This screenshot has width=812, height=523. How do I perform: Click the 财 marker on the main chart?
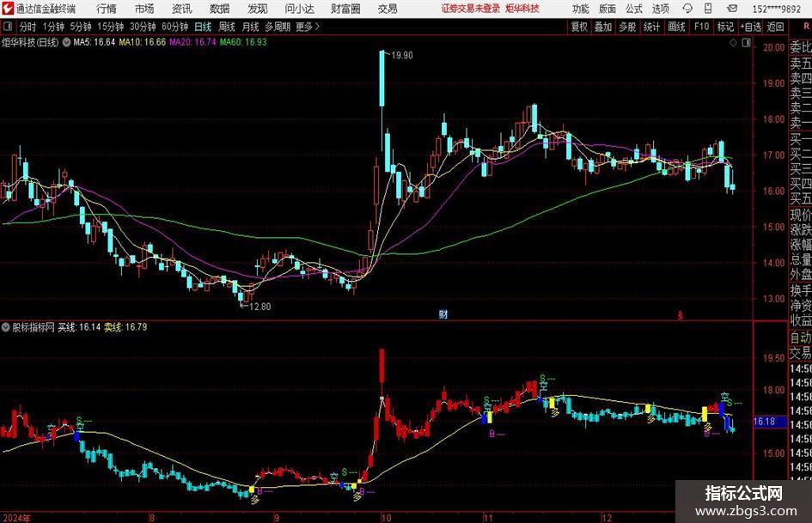(443, 313)
